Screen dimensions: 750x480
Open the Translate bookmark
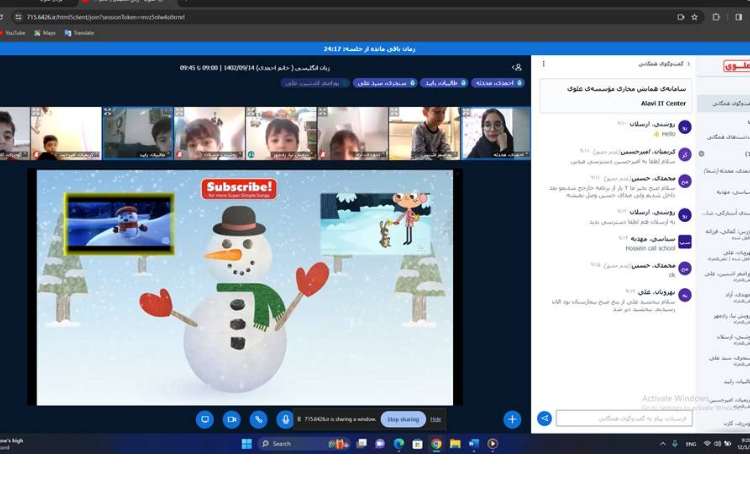coord(82,33)
